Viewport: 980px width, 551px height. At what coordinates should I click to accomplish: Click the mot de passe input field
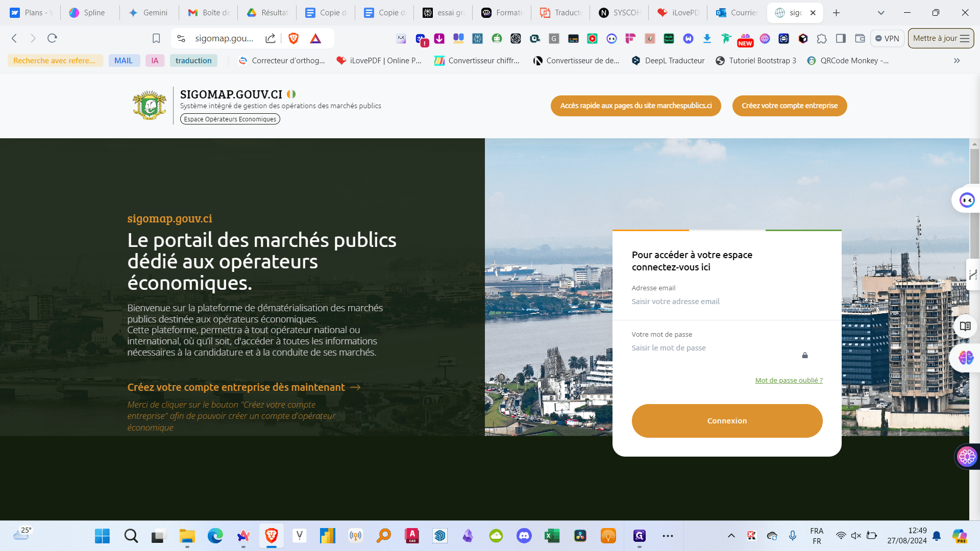715,348
